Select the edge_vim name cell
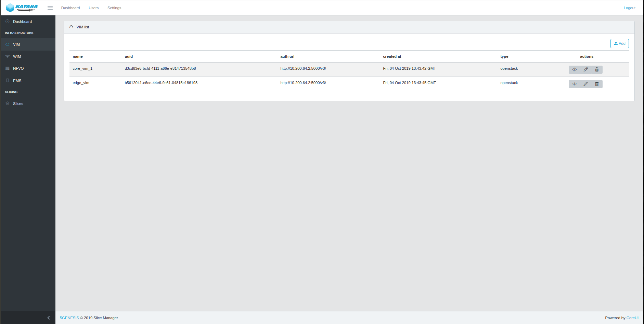This screenshot has width=644, height=324. (81, 83)
